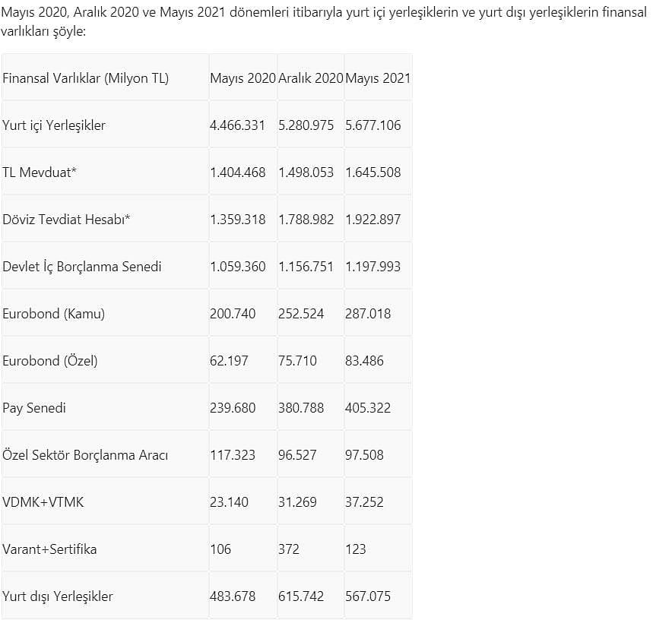Click the value 5.677.106 in the table

point(373,125)
